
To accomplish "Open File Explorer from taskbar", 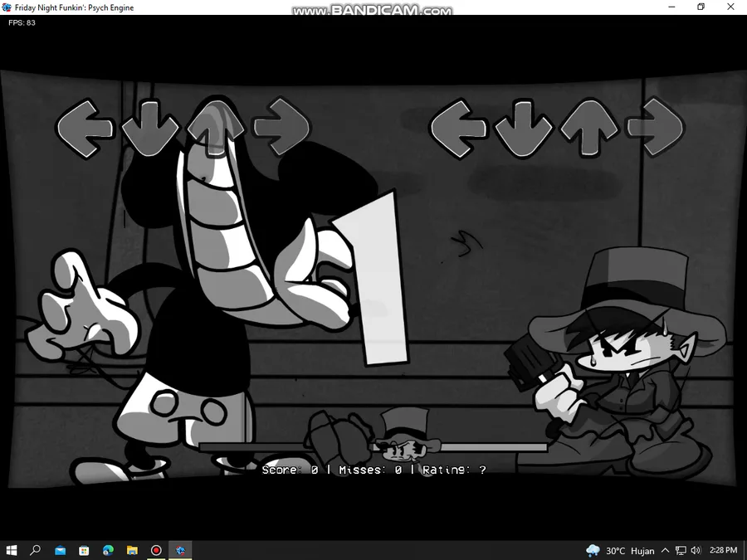I will tap(132, 551).
